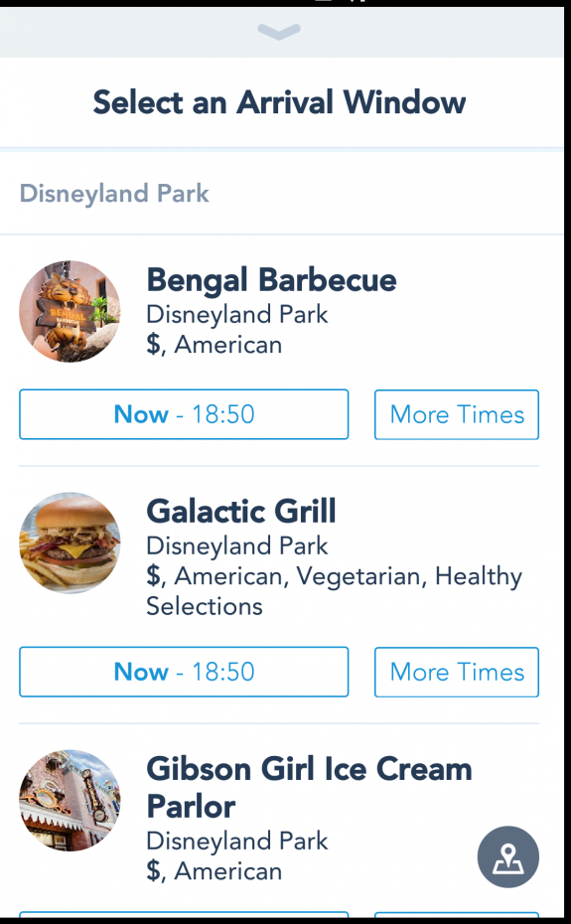This screenshot has height=924, width=571.
Task: Open the Galactic Grill restaurant title
Action: click(x=241, y=511)
